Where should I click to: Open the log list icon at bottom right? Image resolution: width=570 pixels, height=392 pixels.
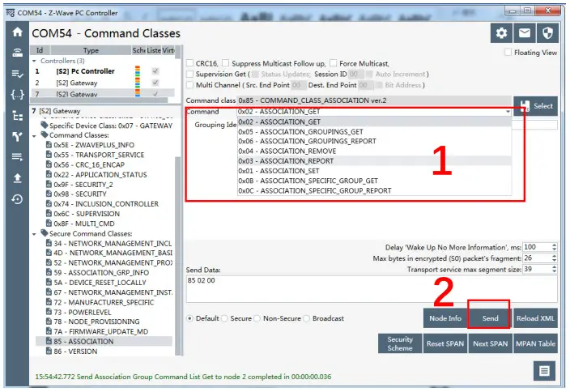544,371
